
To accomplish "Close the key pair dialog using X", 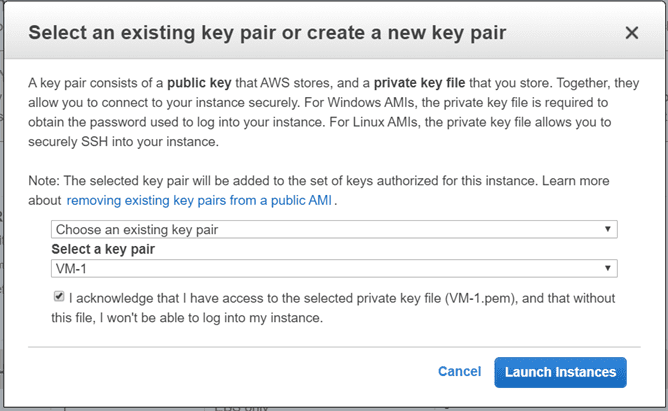I will pyautogui.click(x=631, y=33).
